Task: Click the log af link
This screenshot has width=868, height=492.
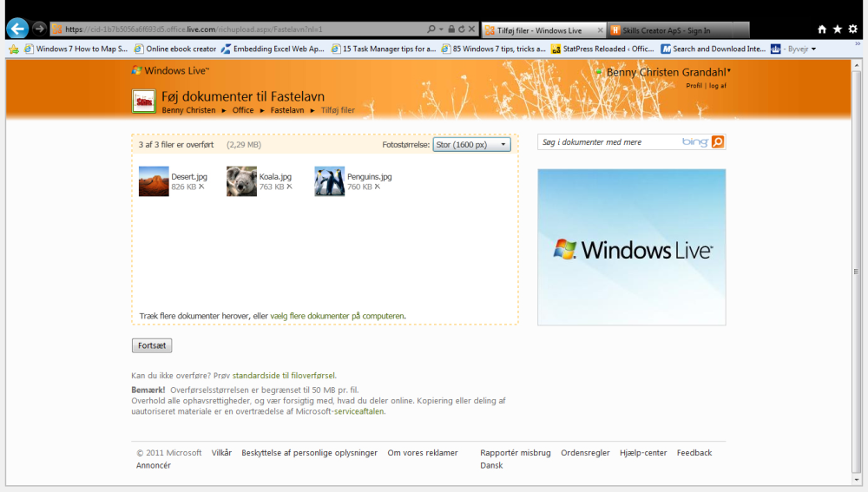Action: coord(718,86)
